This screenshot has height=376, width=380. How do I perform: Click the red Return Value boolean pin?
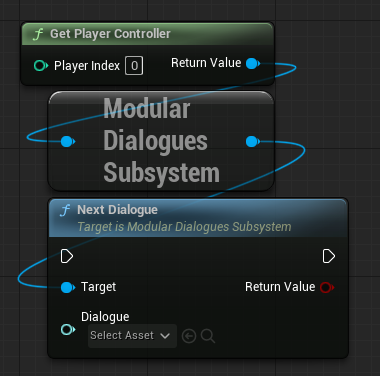tap(327, 287)
